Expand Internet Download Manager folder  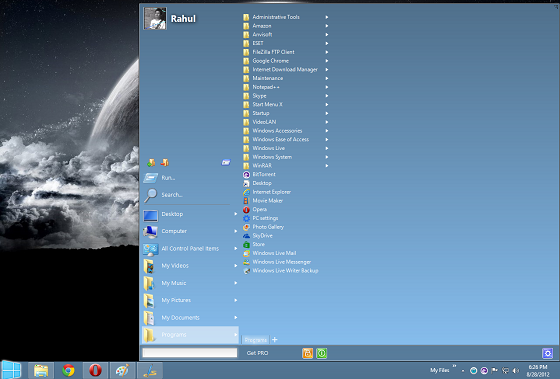(x=286, y=69)
